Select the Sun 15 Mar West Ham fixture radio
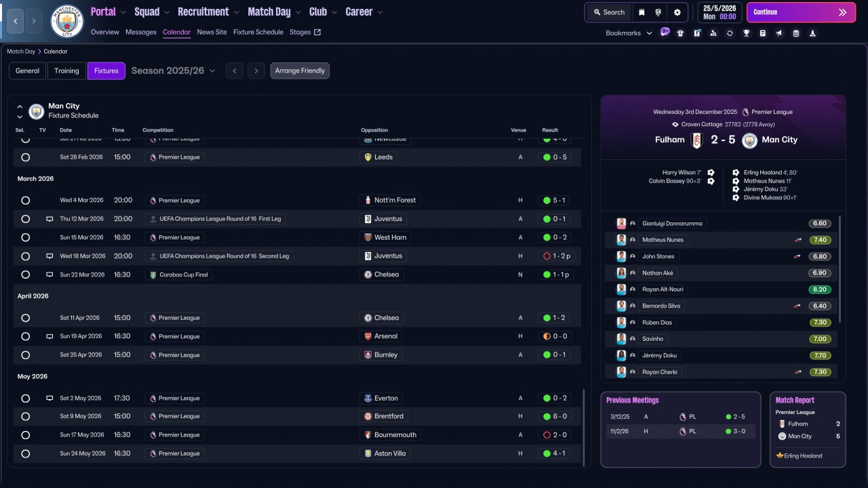 coord(26,238)
